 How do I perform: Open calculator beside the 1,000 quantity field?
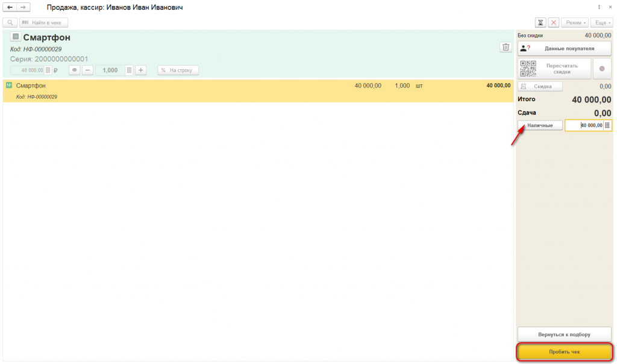coord(129,71)
